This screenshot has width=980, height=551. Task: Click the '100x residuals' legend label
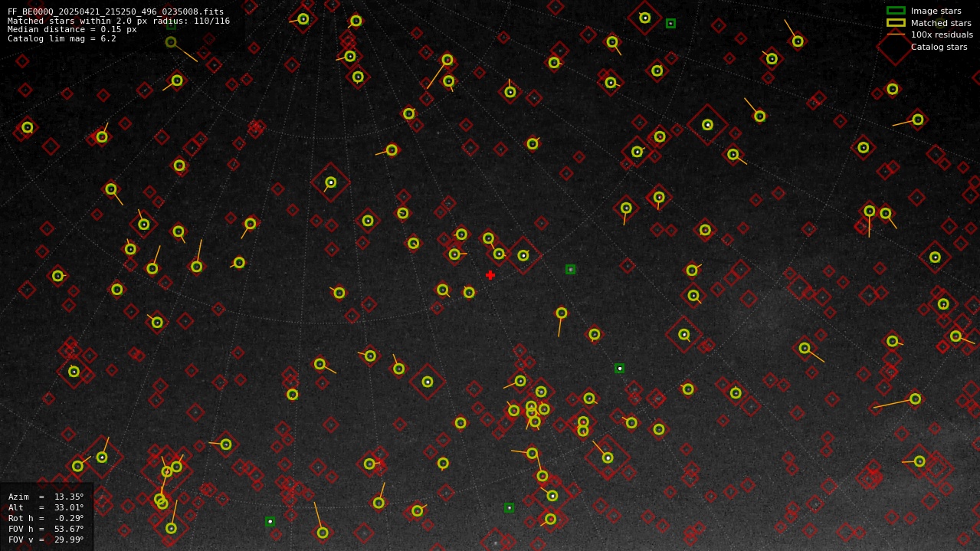tap(942, 35)
